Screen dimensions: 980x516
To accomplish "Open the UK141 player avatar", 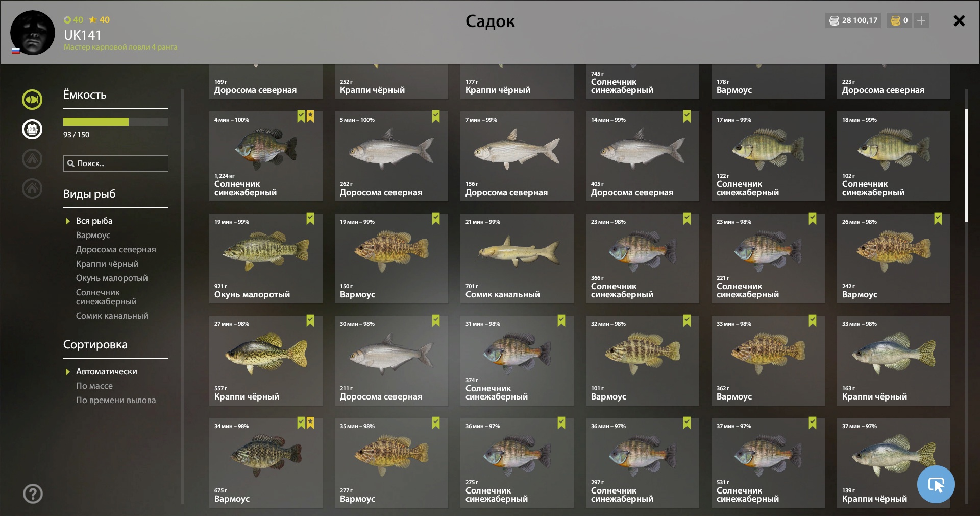I will (x=33, y=33).
